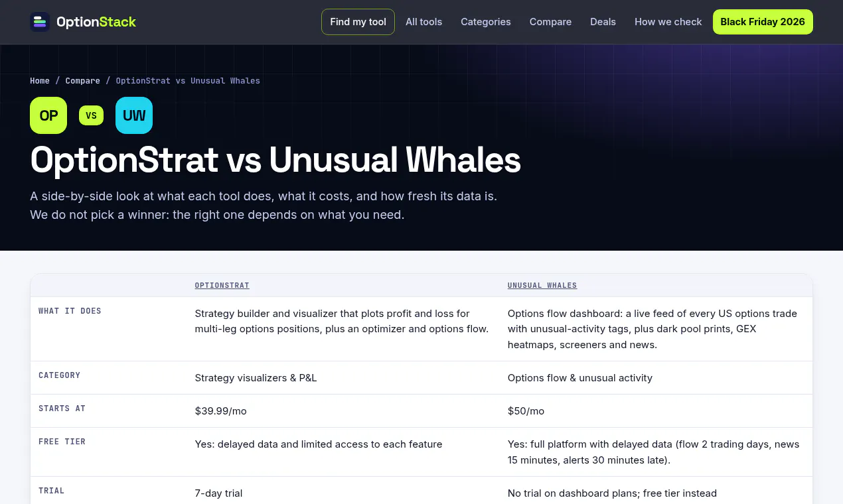This screenshot has height=504, width=843.
Task: Click OptionStrat free tier description
Action: pyautogui.click(x=319, y=444)
